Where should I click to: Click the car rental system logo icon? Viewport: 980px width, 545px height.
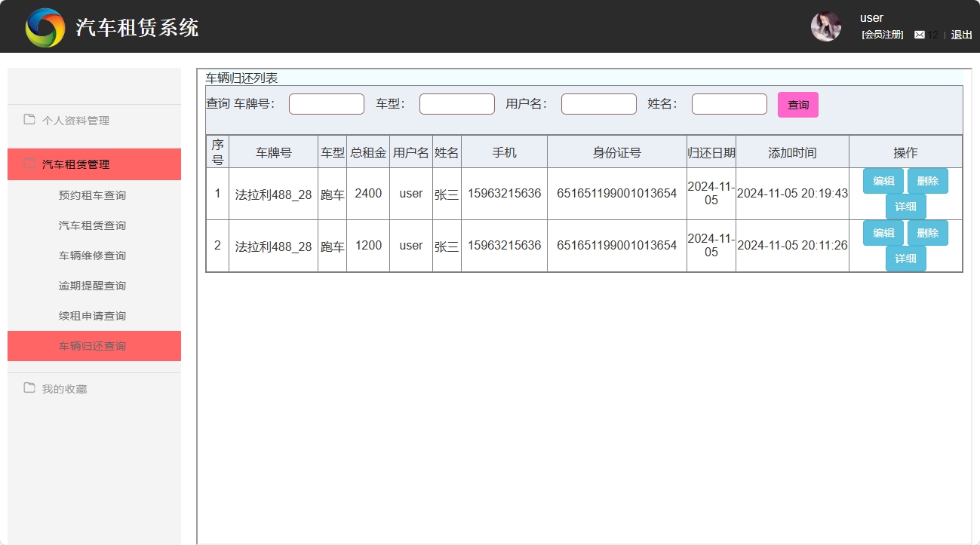tap(45, 26)
